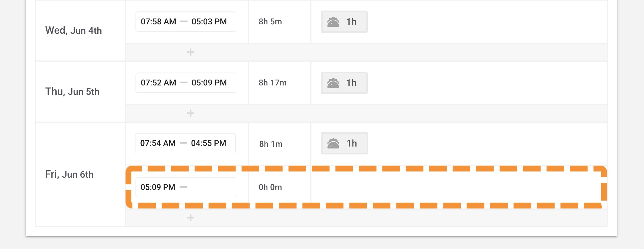This screenshot has width=644, height=249.
Task: Change Thursday's 05:09 PM clock-out time
Action: tap(209, 83)
